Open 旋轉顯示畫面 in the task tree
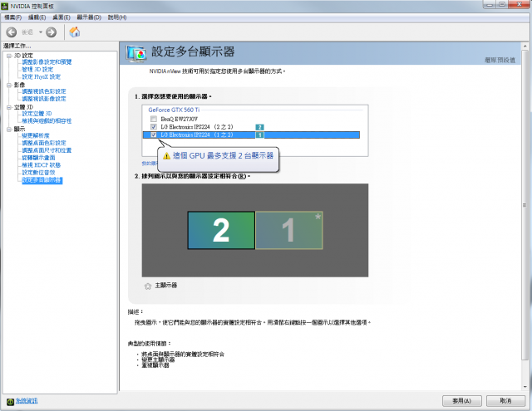 39,158
